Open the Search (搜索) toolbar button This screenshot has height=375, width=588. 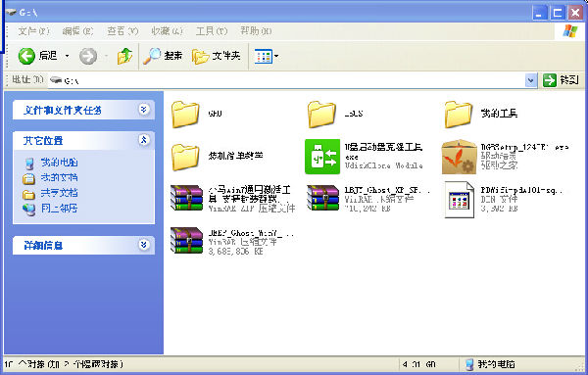163,56
